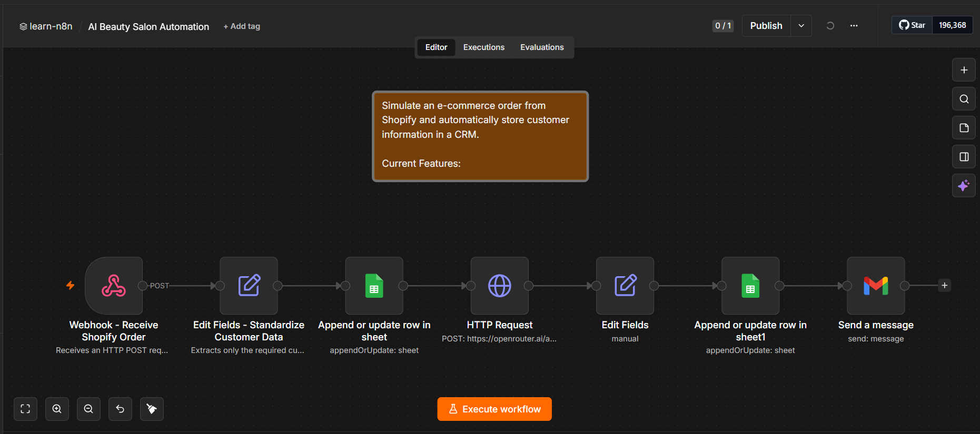Zoom out of the canvas
Viewport: 980px width, 434px height.
click(88, 409)
